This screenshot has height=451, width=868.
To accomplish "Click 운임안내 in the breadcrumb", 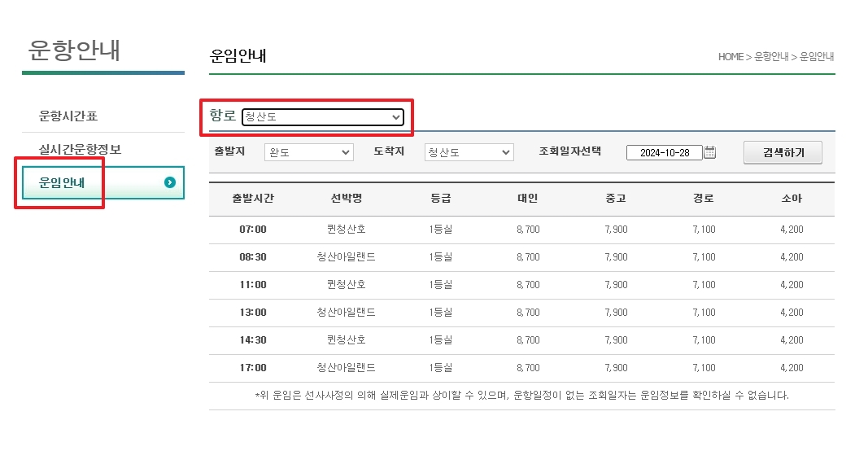I will point(817,56).
